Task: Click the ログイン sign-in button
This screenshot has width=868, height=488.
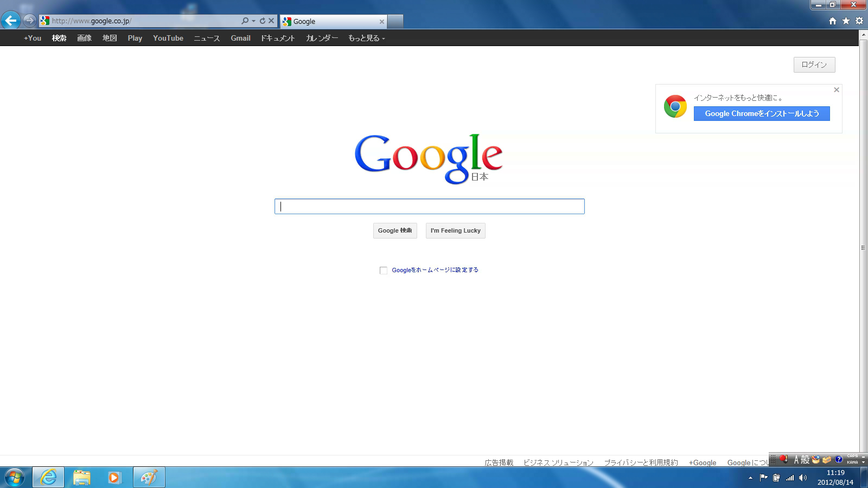Action: tap(814, 65)
